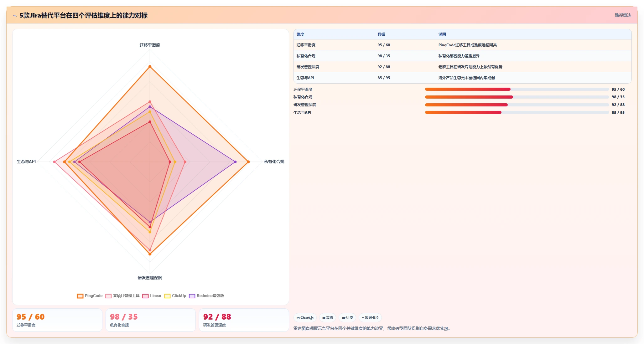The image size is (644, 344).
Task: Hide the ClickUp dataset legend label
Action: (x=179, y=296)
